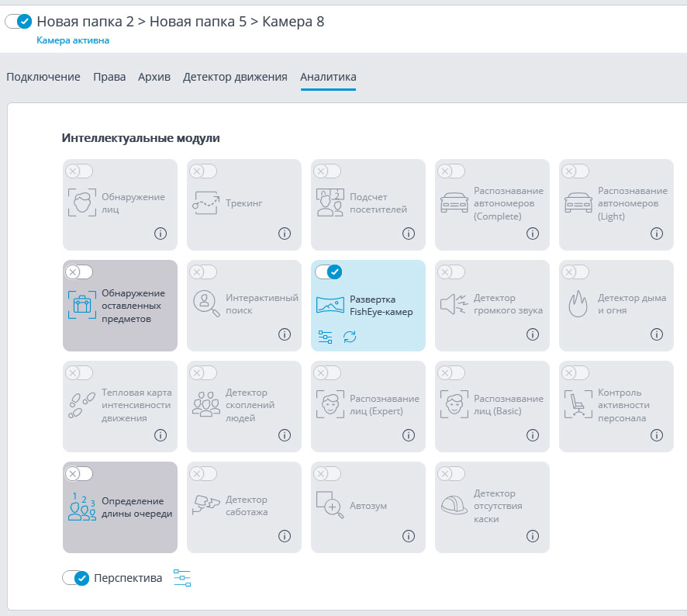
Task: Click info icon for Подсчет посетителей
Action: pos(409,233)
